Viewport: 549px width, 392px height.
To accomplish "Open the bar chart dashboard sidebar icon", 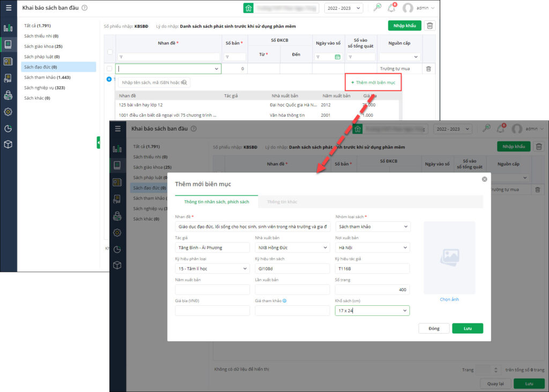I will coord(8,28).
